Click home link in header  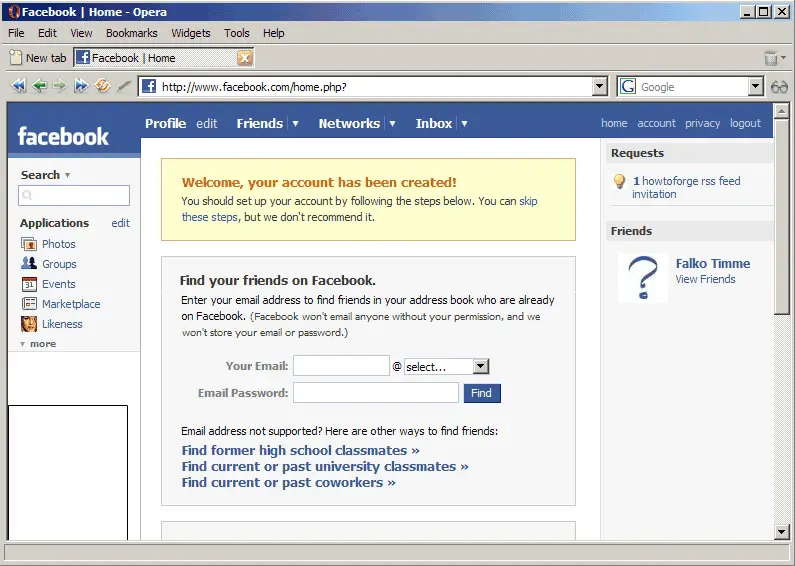coord(614,123)
